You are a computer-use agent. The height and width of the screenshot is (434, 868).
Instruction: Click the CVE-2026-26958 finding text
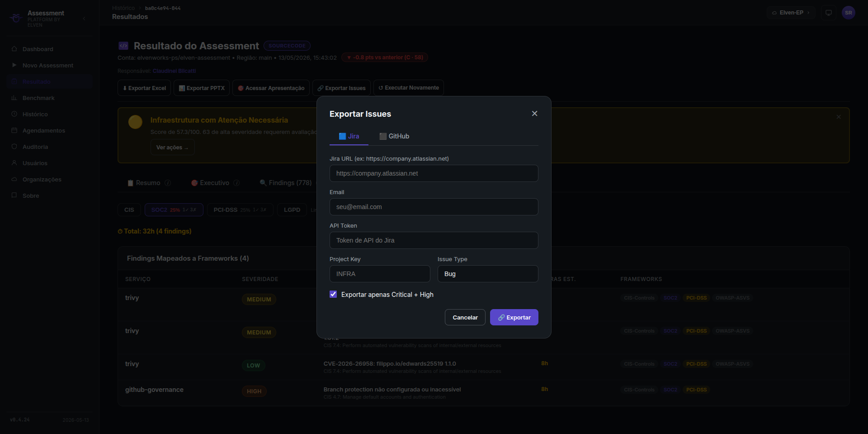click(390, 364)
